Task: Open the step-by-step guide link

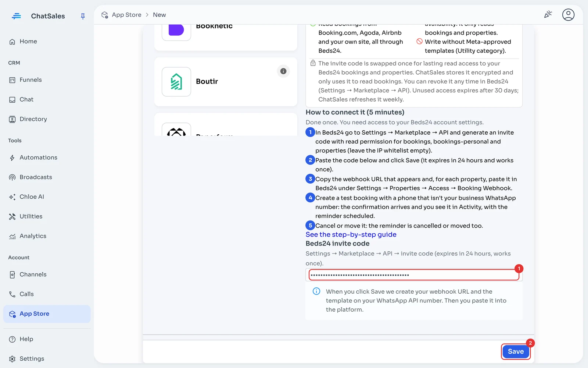Action: pos(351,234)
